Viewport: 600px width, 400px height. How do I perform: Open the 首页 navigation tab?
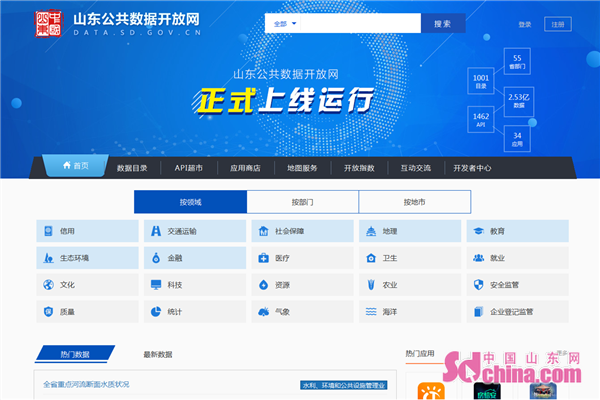point(75,165)
